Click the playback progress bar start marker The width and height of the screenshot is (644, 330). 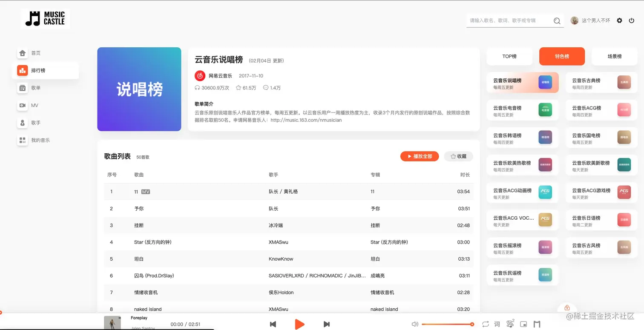(0, 313)
